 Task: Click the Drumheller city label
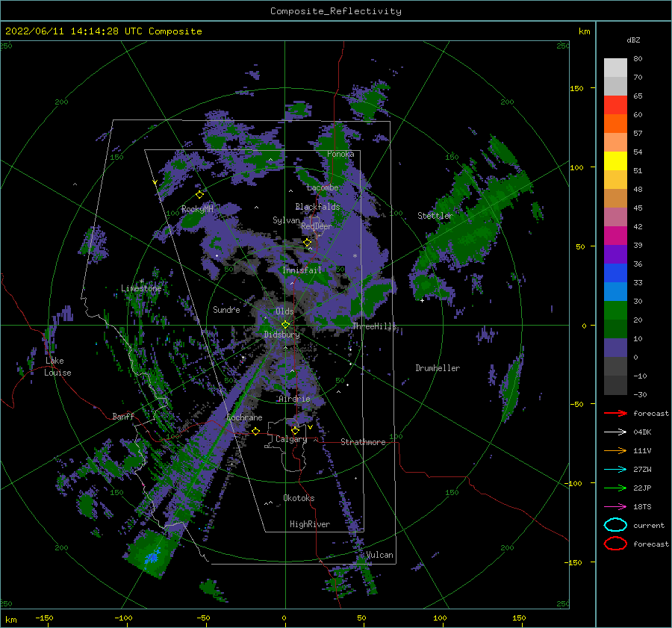(x=438, y=368)
